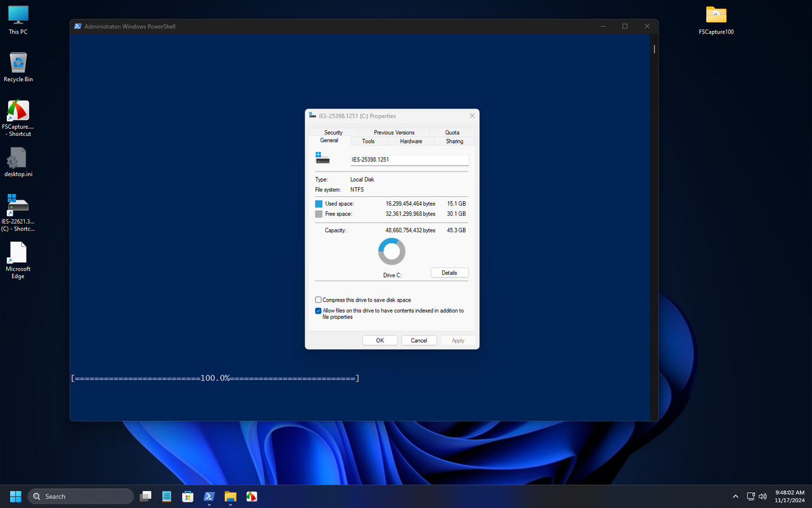This screenshot has height=508, width=812.
Task: Click the PowerShell 100.0% progress bar
Action: 215,378
